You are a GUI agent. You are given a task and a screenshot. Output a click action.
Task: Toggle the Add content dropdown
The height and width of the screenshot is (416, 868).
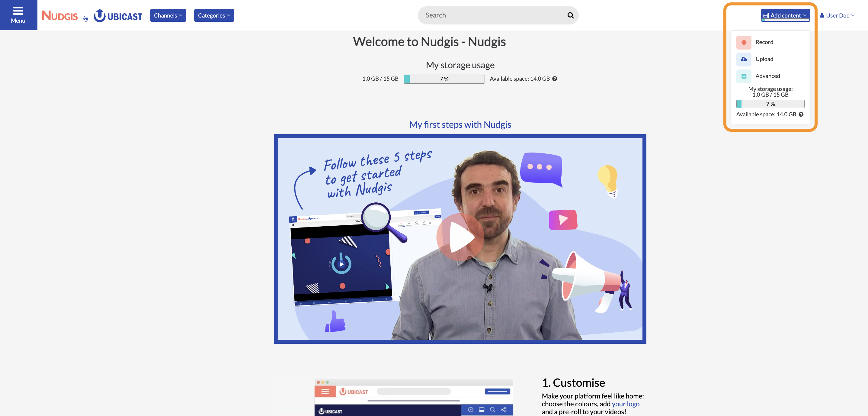pyautogui.click(x=785, y=15)
